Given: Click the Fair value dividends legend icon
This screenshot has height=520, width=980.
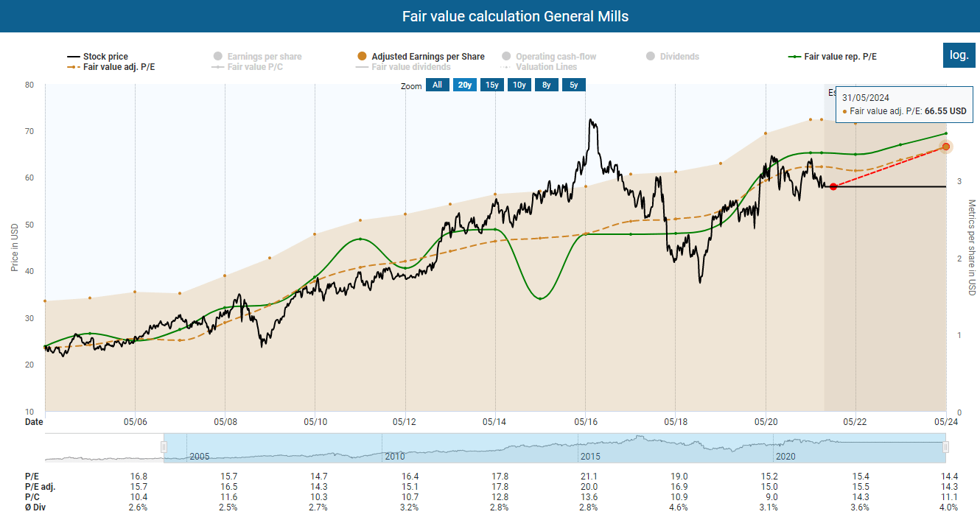Looking at the screenshot, I should coord(360,66).
